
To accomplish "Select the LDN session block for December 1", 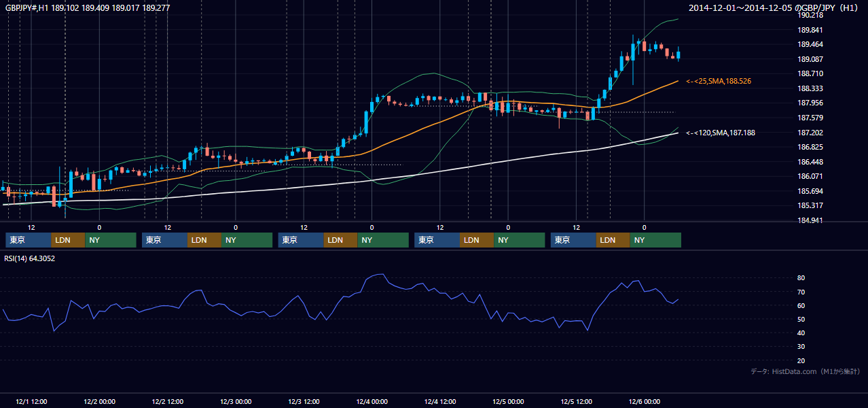I will pyautogui.click(x=69, y=240).
